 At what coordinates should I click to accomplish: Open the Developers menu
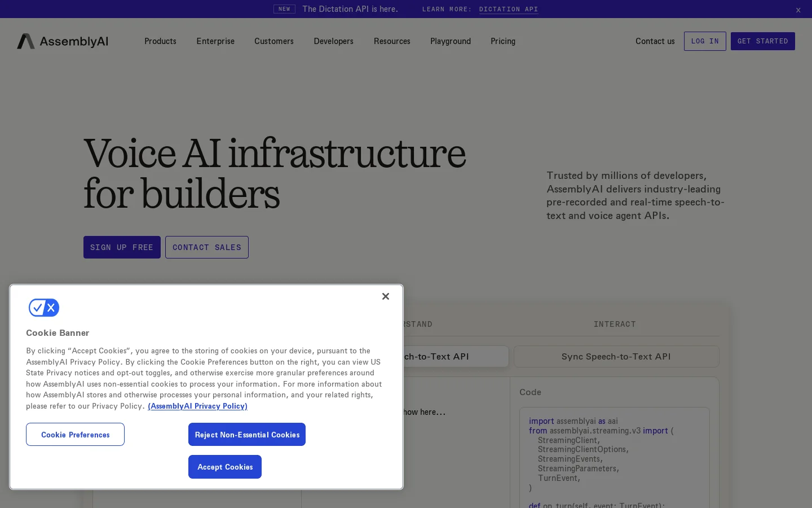click(x=334, y=41)
